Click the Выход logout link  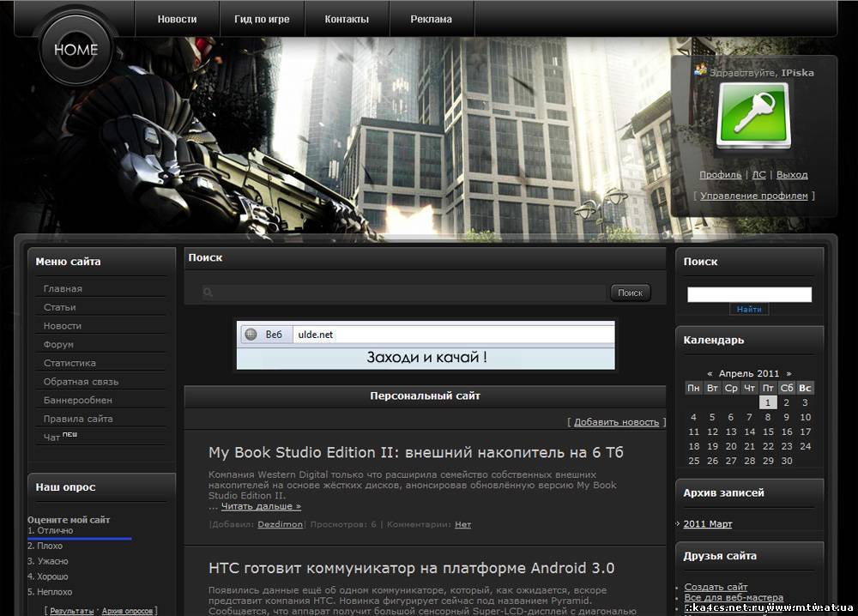pos(792,174)
